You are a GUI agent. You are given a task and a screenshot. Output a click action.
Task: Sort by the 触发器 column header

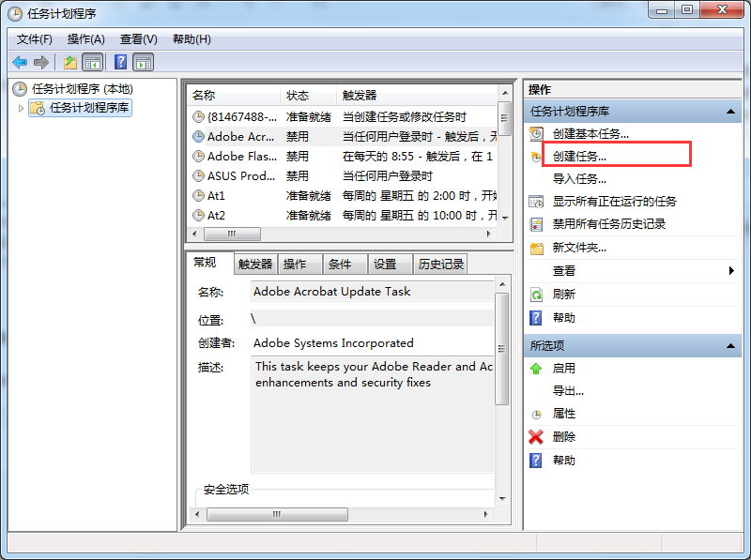click(x=417, y=96)
